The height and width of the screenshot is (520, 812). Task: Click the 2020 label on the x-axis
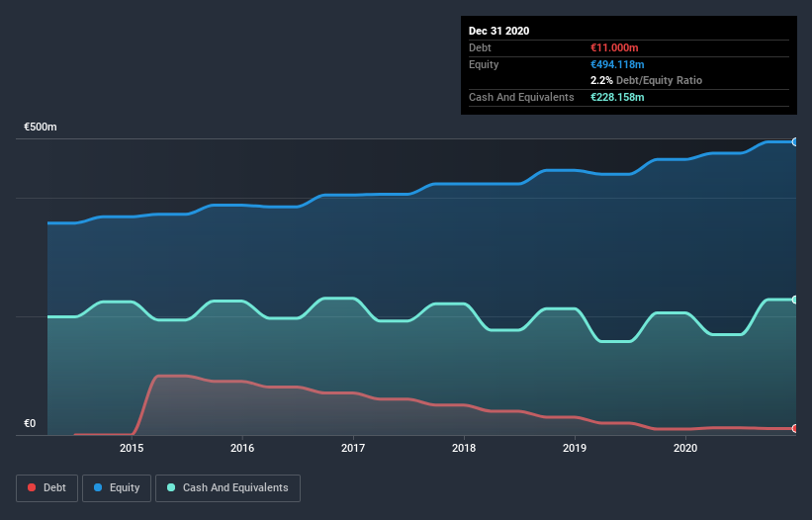685,448
